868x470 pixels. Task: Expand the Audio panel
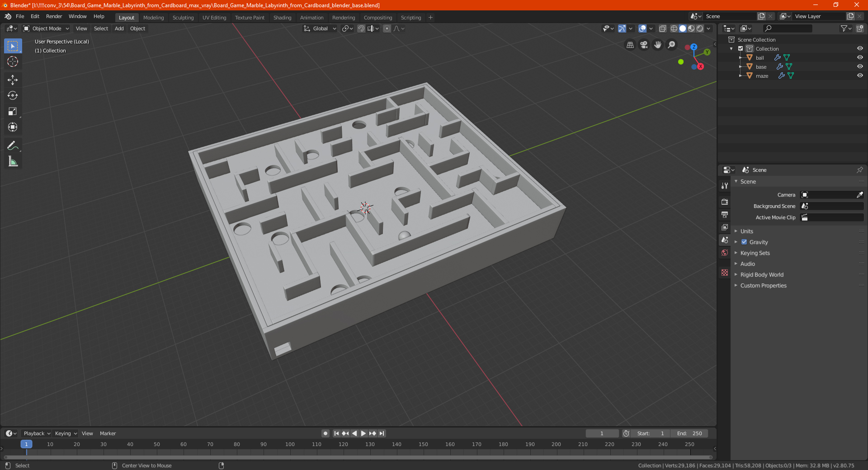[747, 264]
